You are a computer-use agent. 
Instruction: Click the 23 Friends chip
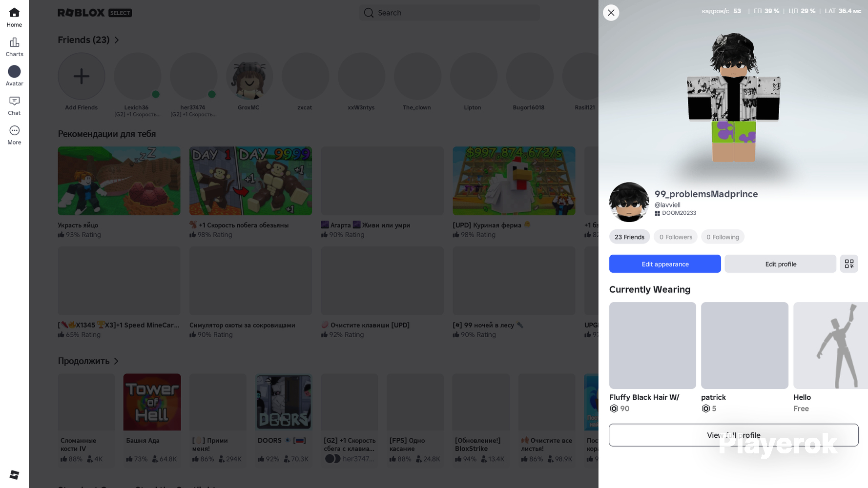[x=629, y=237]
